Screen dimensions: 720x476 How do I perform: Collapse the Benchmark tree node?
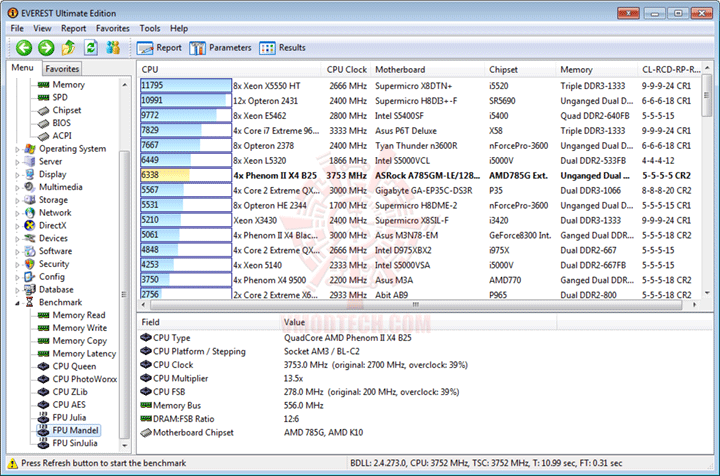17,303
